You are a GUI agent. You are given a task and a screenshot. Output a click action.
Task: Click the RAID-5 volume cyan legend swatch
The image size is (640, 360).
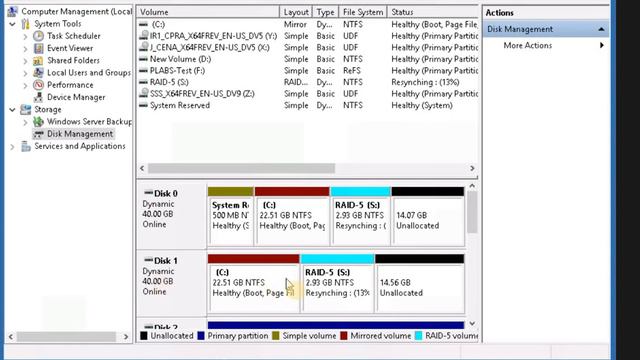(x=418, y=336)
